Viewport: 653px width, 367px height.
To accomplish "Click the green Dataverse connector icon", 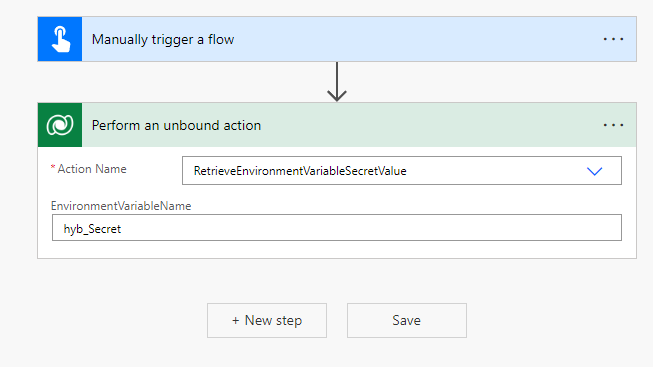I will [x=60, y=125].
